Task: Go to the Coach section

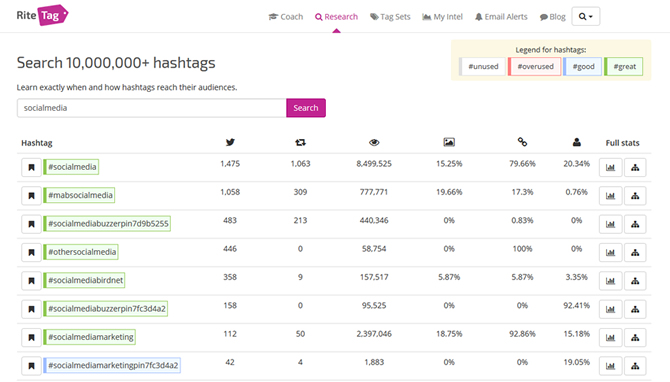Action: point(286,17)
